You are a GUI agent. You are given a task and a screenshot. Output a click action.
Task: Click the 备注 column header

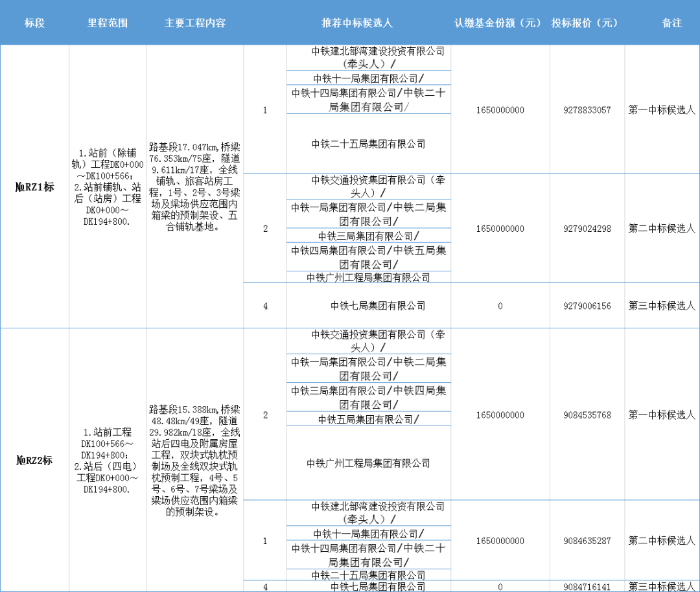tap(672, 23)
